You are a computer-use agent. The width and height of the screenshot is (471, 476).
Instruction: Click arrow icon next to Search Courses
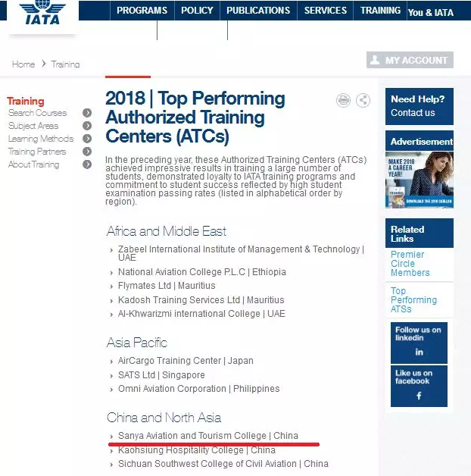[x=87, y=113]
